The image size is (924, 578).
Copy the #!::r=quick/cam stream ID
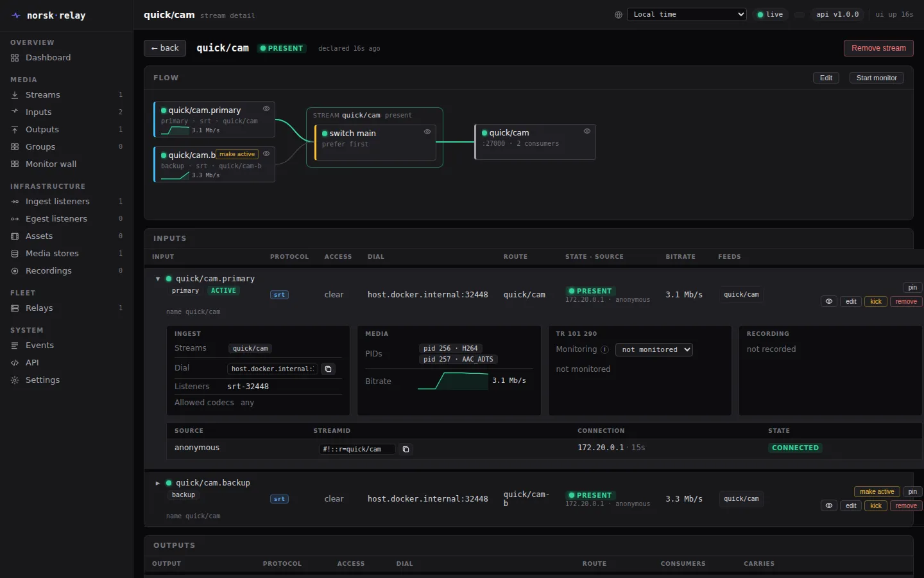click(406, 449)
